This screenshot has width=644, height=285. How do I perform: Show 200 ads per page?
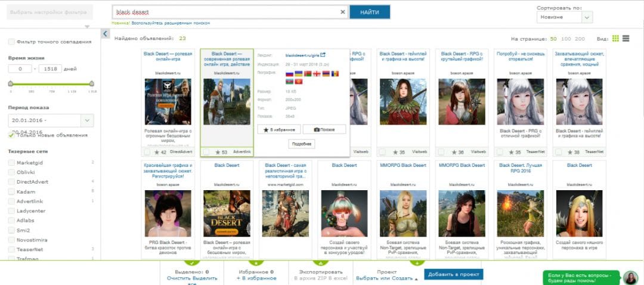[580, 39]
